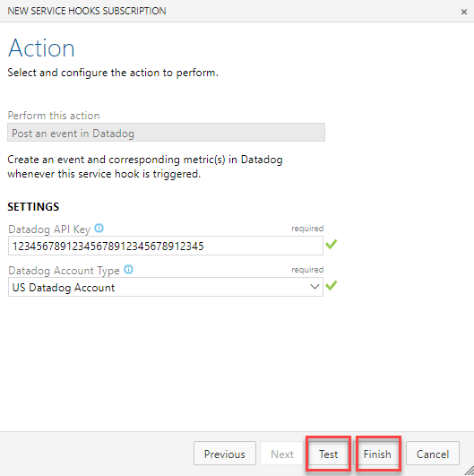Viewport: 474px width, 476px height.
Task: Click the Next button
Action: (282, 454)
